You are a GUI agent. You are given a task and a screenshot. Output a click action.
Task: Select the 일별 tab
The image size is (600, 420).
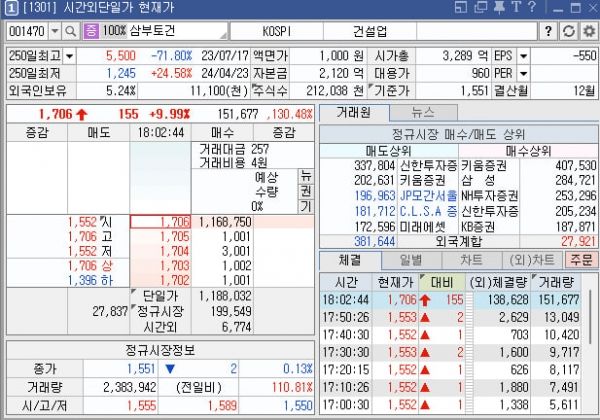[x=411, y=260]
